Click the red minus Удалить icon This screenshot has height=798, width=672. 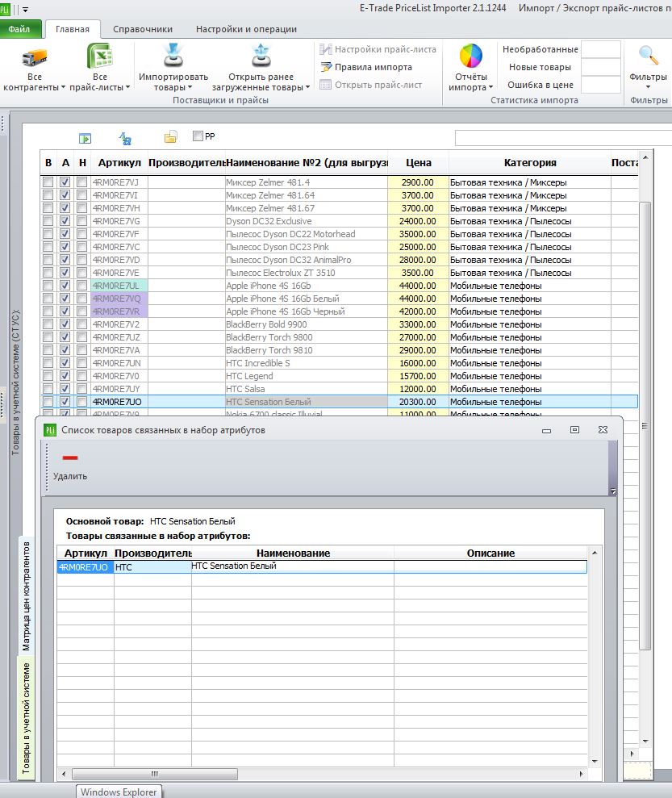pos(70,457)
